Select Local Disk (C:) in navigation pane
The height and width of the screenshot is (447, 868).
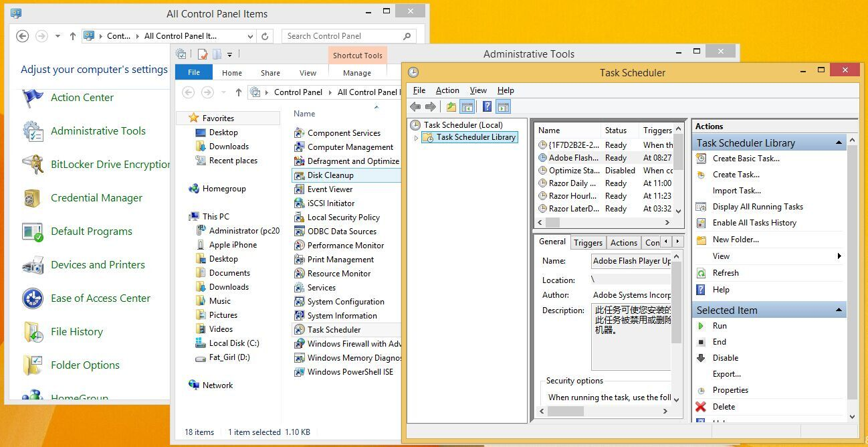[x=234, y=343]
